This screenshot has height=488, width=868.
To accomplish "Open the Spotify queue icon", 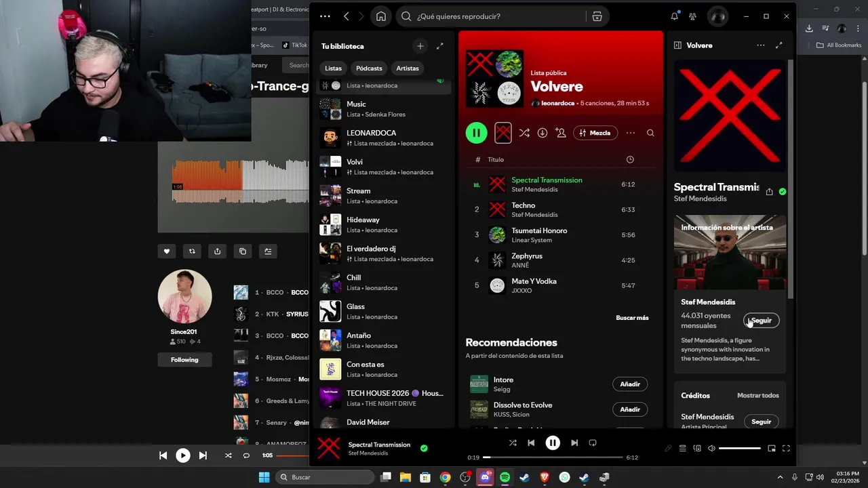I will point(683,448).
